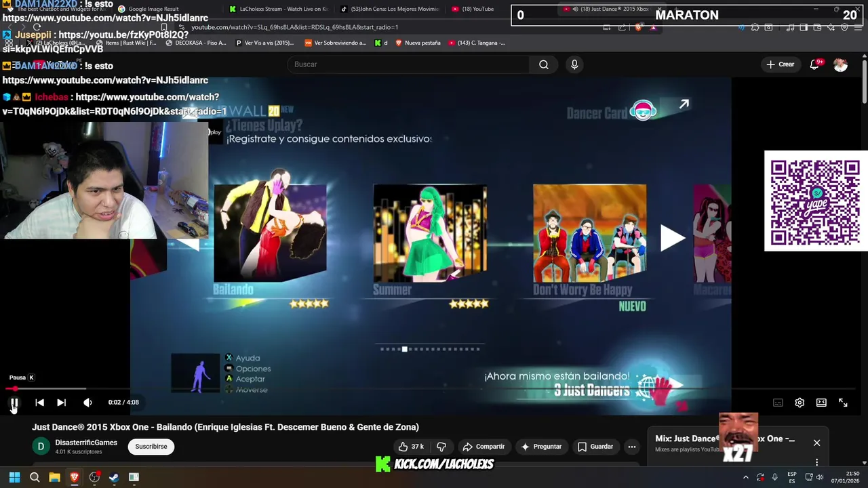This screenshot has width=868, height=488.
Task: Open the Ver Sobreviviendo bookmark
Action: [335, 43]
